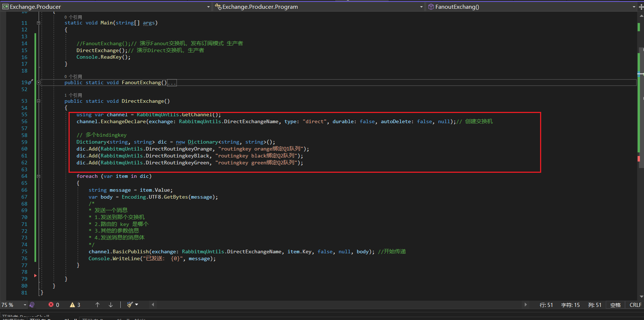Screen dimensions: 644x320
Task: Click the horizontal scrollbar right arrow
Action: (x=525, y=304)
